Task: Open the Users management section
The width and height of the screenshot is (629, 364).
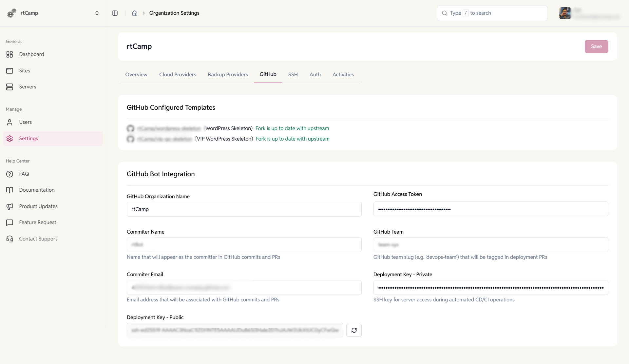Action: (x=25, y=122)
